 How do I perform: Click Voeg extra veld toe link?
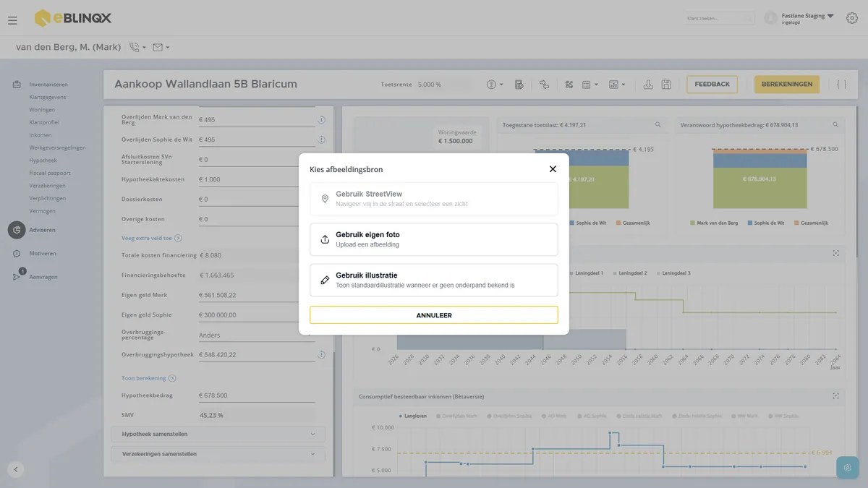point(151,238)
